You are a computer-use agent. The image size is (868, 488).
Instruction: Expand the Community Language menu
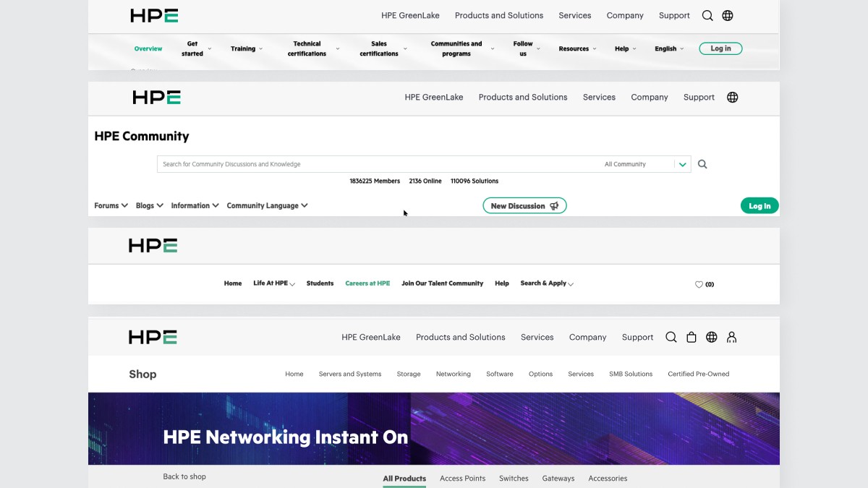267,205
